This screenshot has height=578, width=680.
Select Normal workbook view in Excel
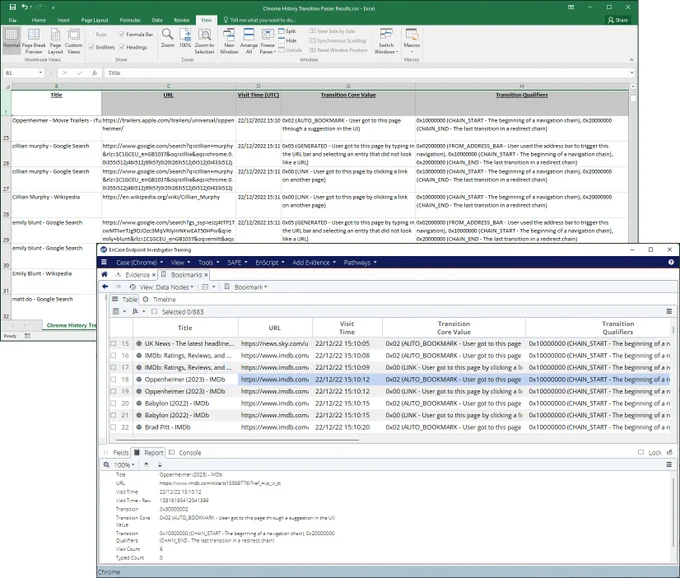[11, 38]
